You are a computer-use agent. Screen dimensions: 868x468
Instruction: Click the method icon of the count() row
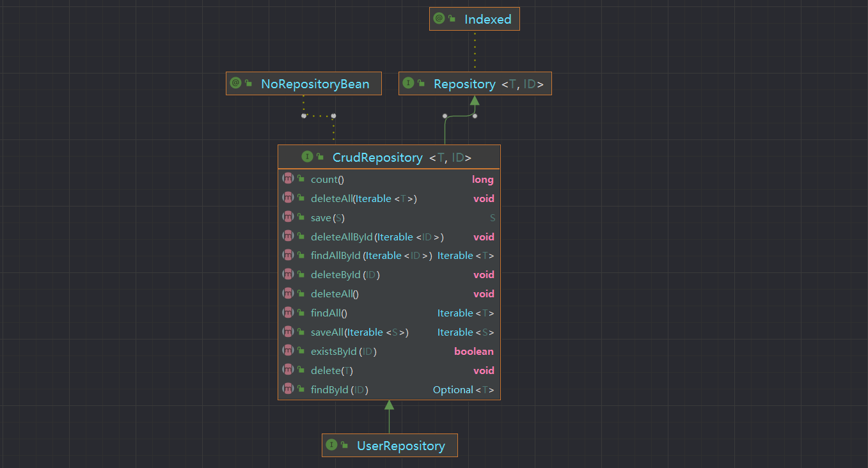point(288,179)
